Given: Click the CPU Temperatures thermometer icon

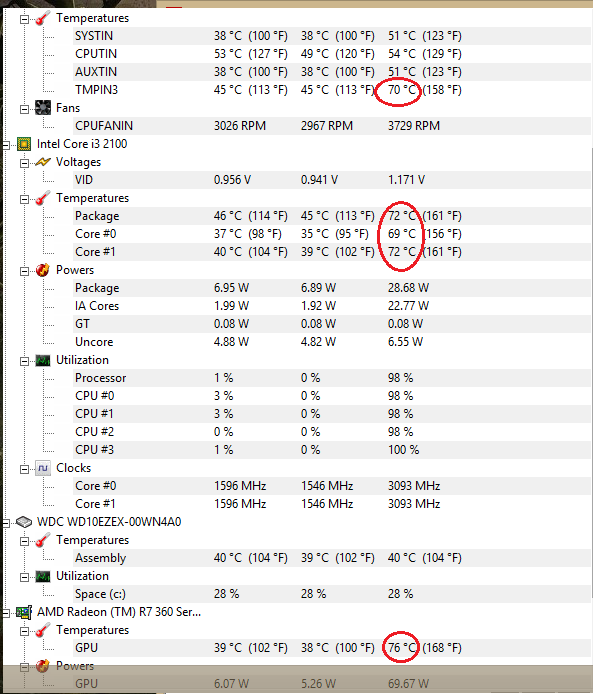Looking at the screenshot, I should (43, 198).
